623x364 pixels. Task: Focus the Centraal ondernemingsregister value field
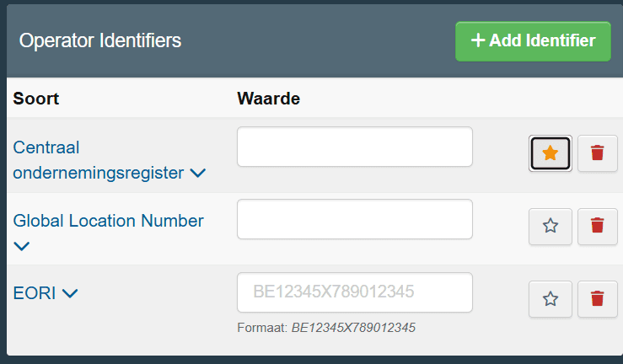pyautogui.click(x=354, y=147)
